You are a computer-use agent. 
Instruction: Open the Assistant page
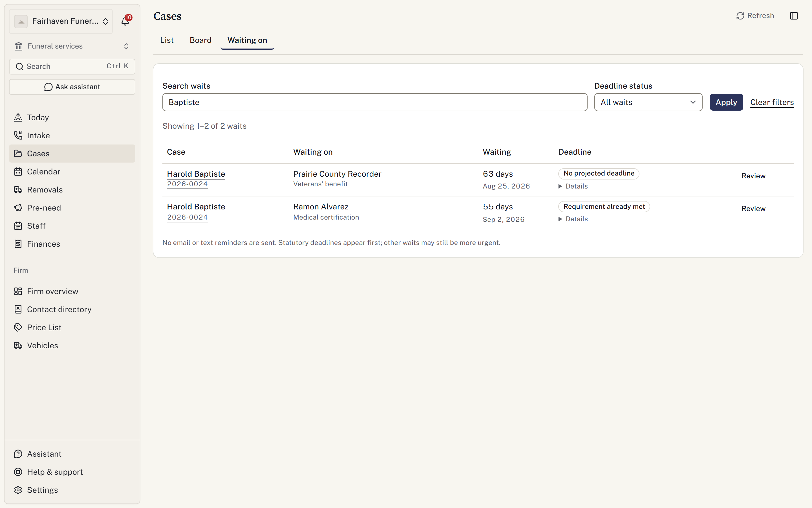pyautogui.click(x=72, y=454)
